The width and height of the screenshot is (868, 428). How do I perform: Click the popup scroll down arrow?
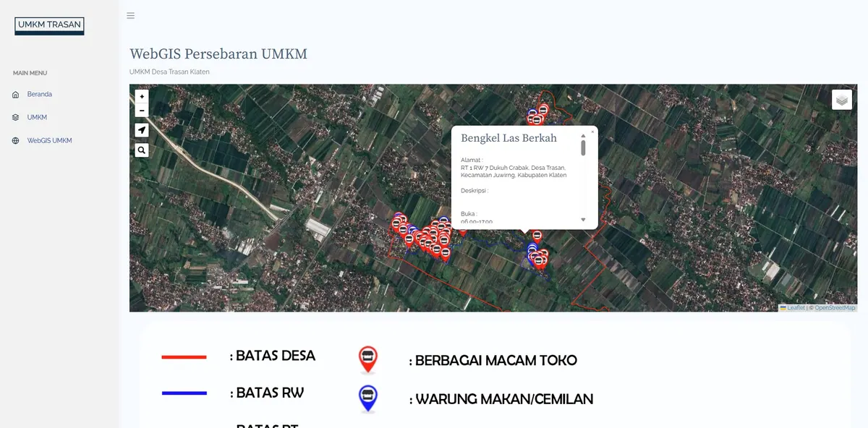[583, 219]
